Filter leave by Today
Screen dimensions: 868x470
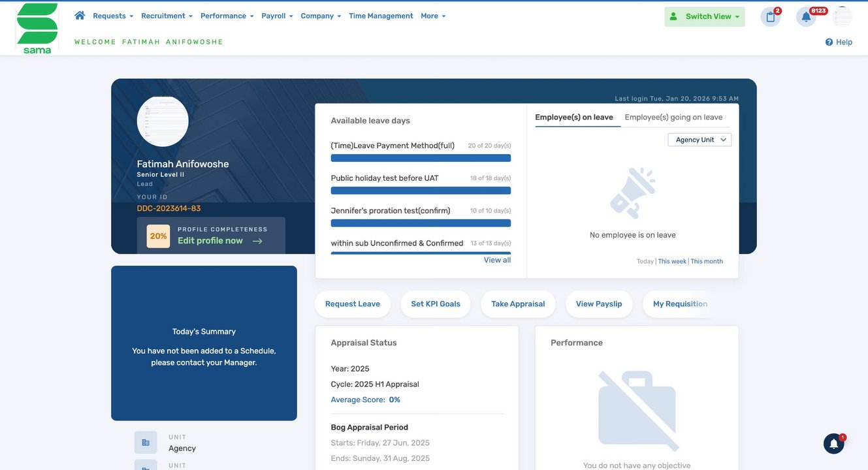pos(645,261)
